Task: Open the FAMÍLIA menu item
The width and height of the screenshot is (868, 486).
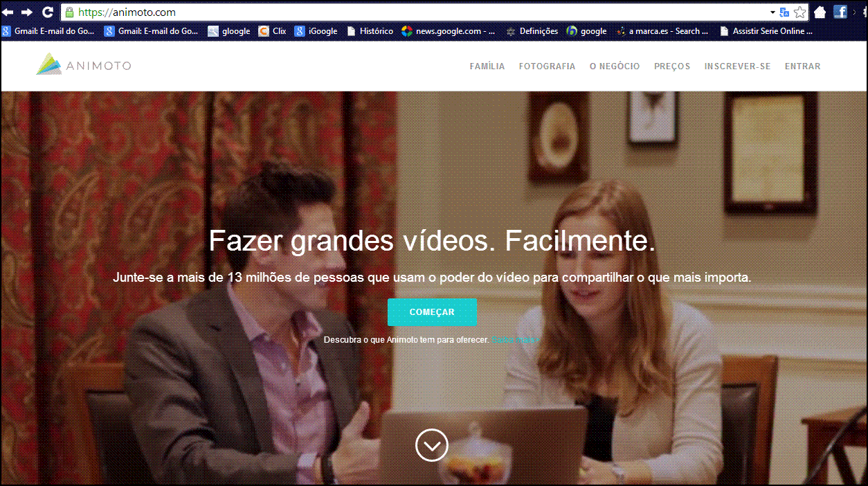Action: coord(487,66)
